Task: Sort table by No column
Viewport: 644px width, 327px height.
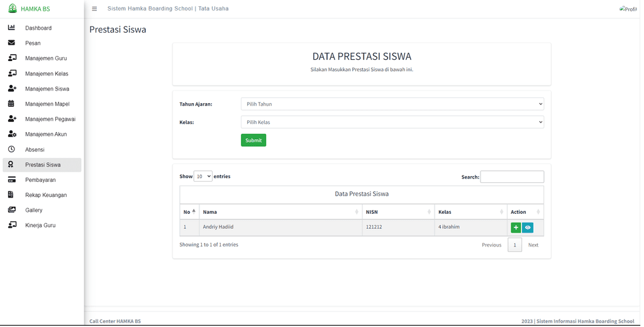Action: click(x=189, y=212)
